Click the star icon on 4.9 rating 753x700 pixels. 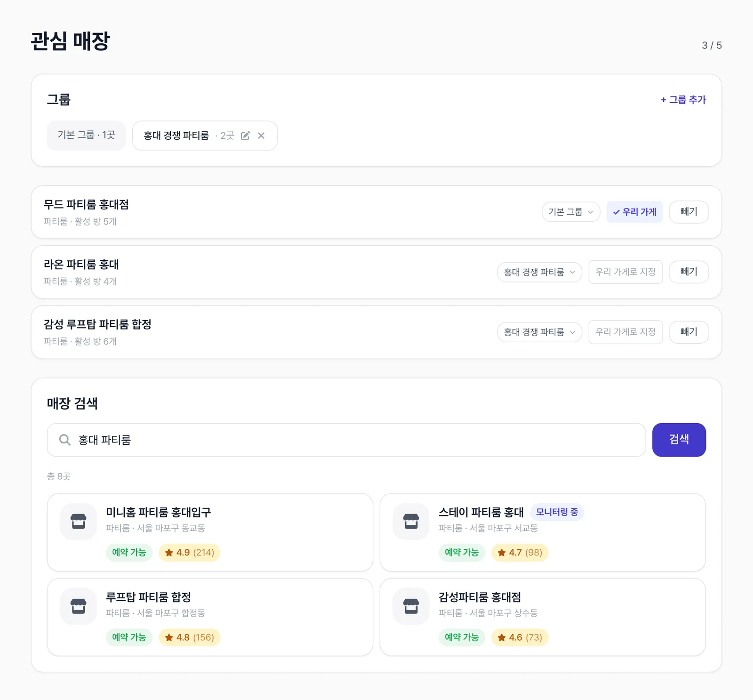169,552
